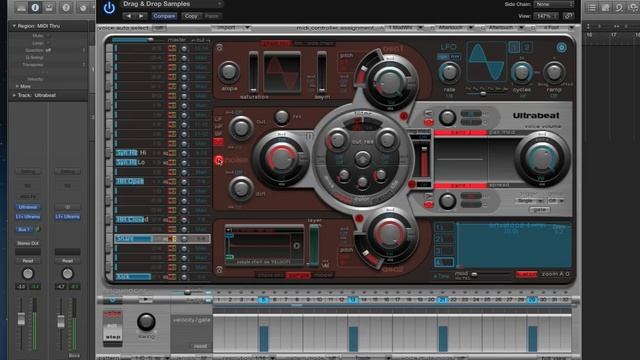640x360 pixels.
Task: Select step 13 in the sequencer
Action: click(x=353, y=300)
